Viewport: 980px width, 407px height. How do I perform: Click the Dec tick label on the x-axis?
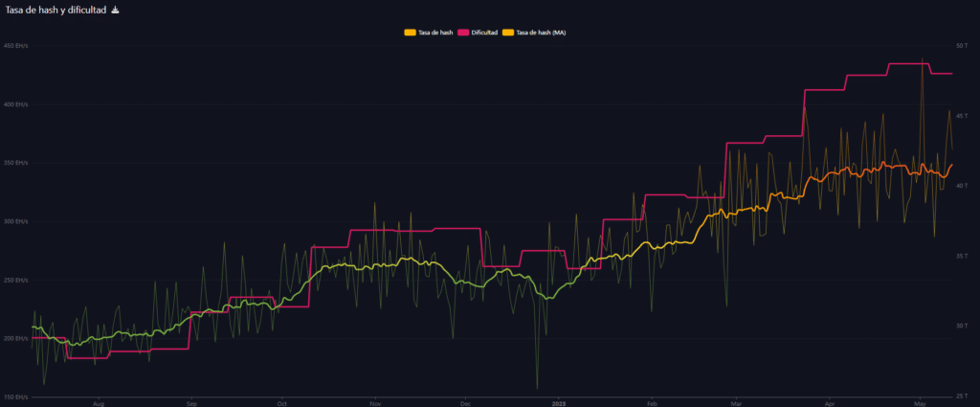click(x=464, y=404)
